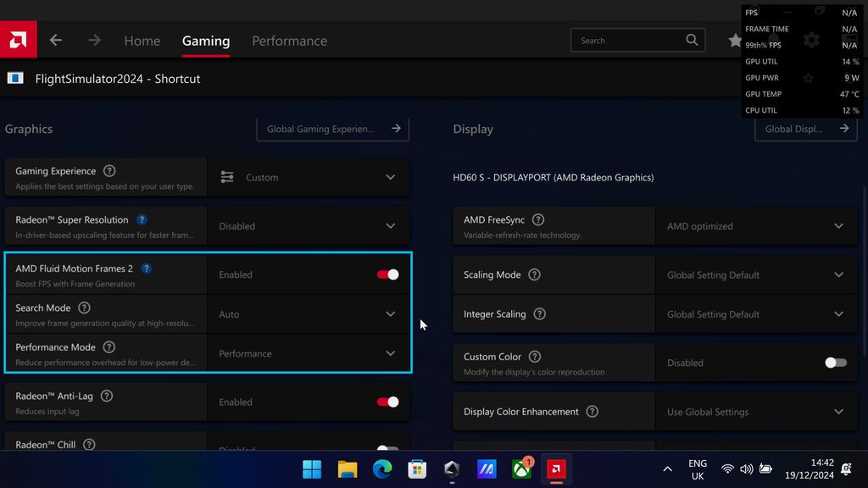The image size is (868, 488).
Task: Click the back navigation arrow
Action: [x=54, y=40]
